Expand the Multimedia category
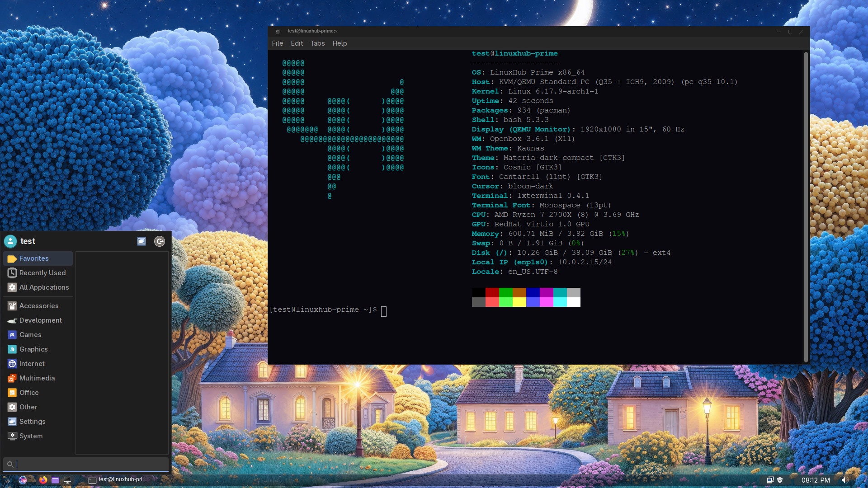This screenshot has height=488, width=868. tap(37, 378)
